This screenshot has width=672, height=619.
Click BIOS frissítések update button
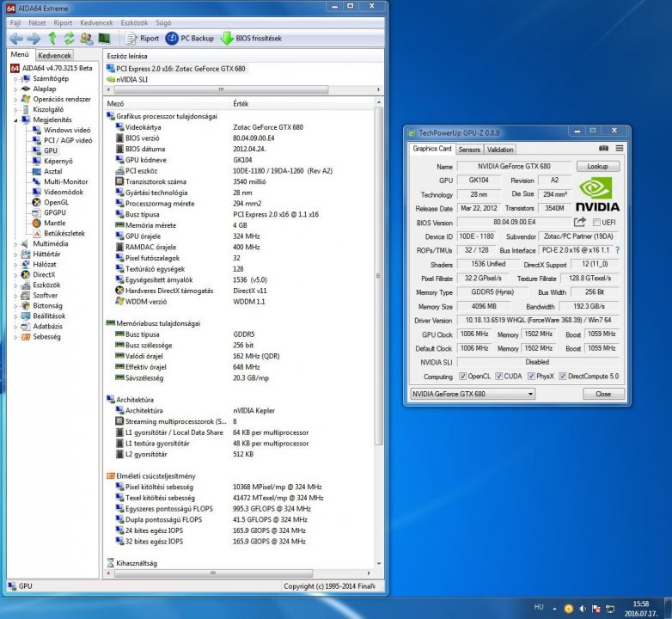pyautogui.click(x=251, y=38)
